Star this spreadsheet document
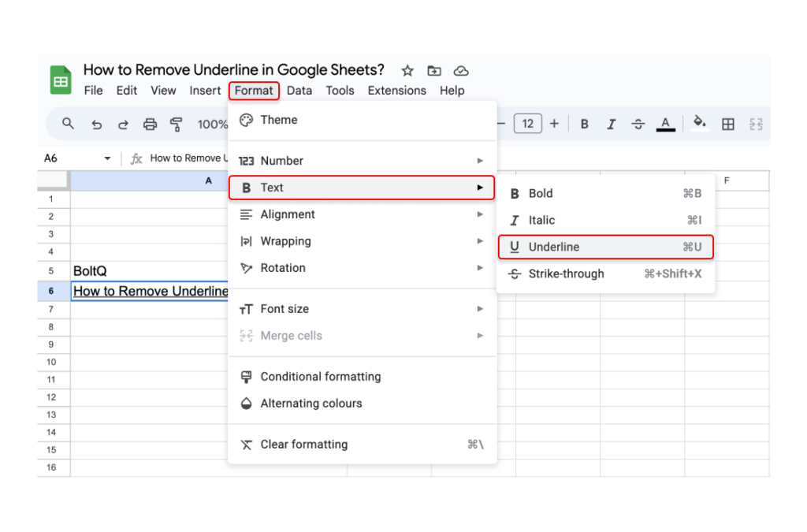 (407, 70)
